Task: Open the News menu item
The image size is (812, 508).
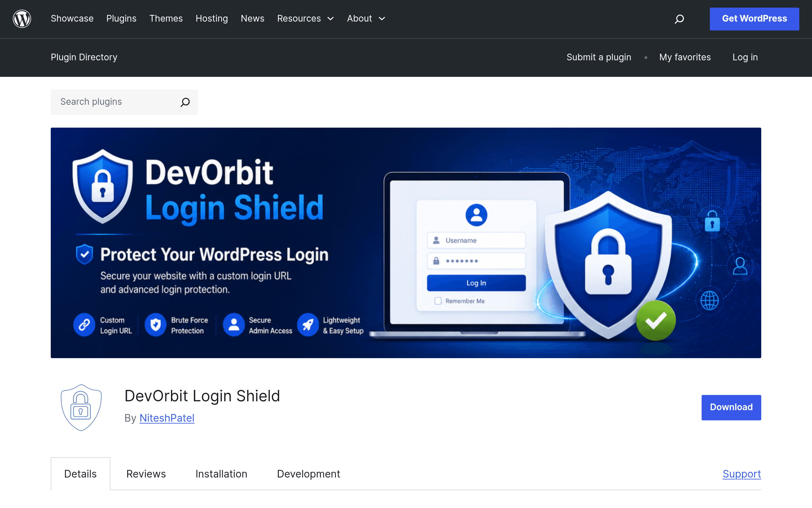Action: tap(252, 18)
